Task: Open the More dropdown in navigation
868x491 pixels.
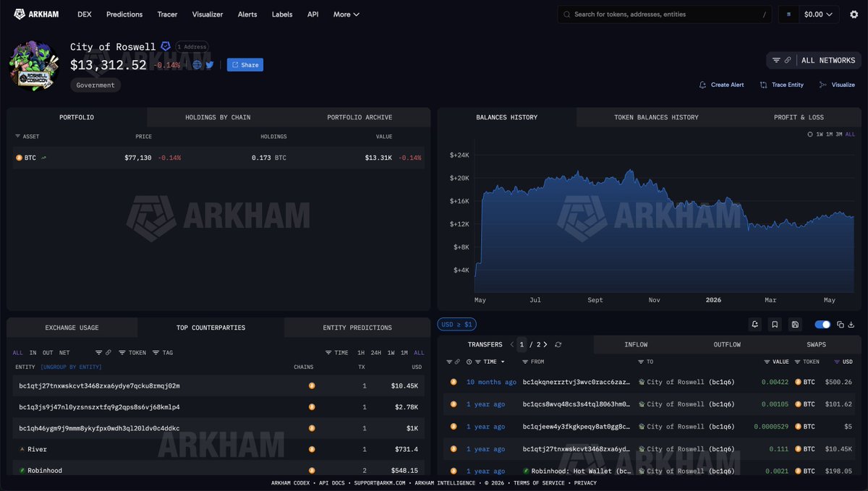Action: [x=346, y=14]
